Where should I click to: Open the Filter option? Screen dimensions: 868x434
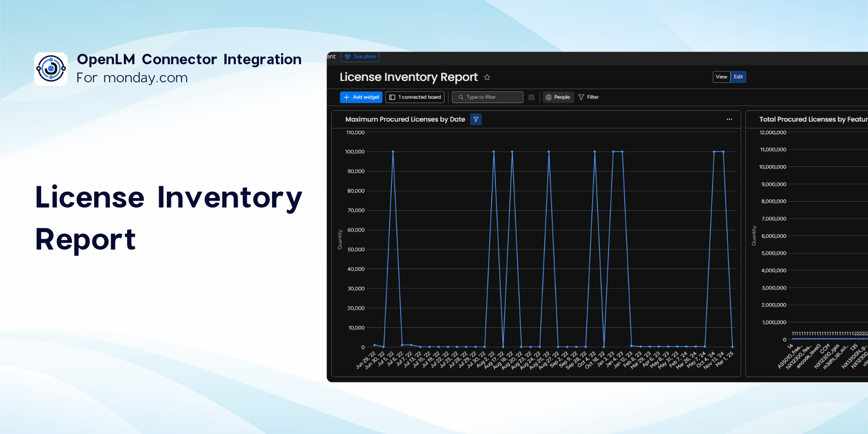[589, 97]
